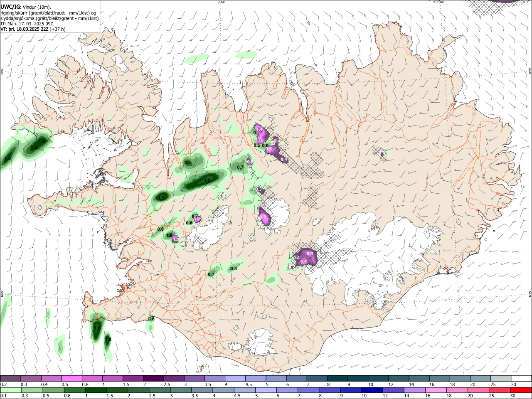Click the bright red 30 swatch in rain scale
The height and width of the screenshot is (399, 532).
[521, 390]
